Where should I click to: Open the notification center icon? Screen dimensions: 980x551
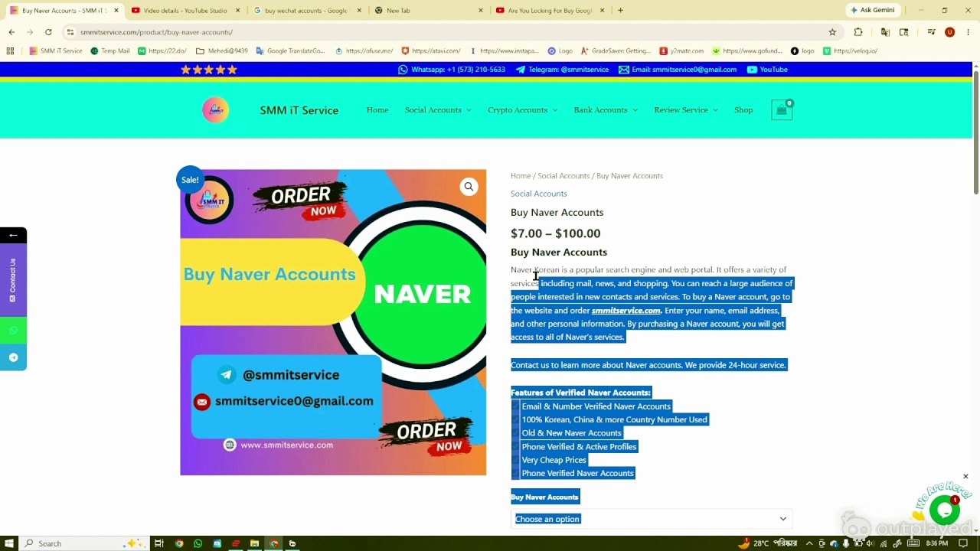[963, 543]
